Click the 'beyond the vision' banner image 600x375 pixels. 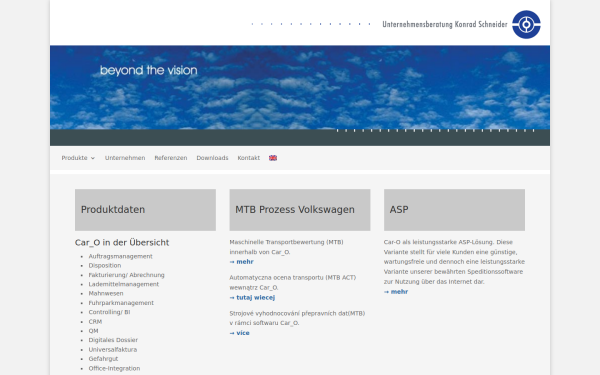point(300,96)
